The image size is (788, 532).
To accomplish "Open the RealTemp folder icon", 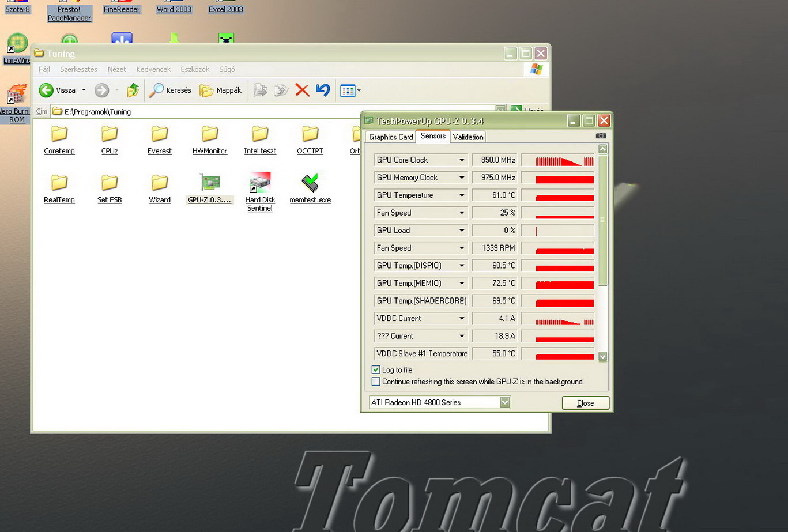I will pyautogui.click(x=59, y=183).
